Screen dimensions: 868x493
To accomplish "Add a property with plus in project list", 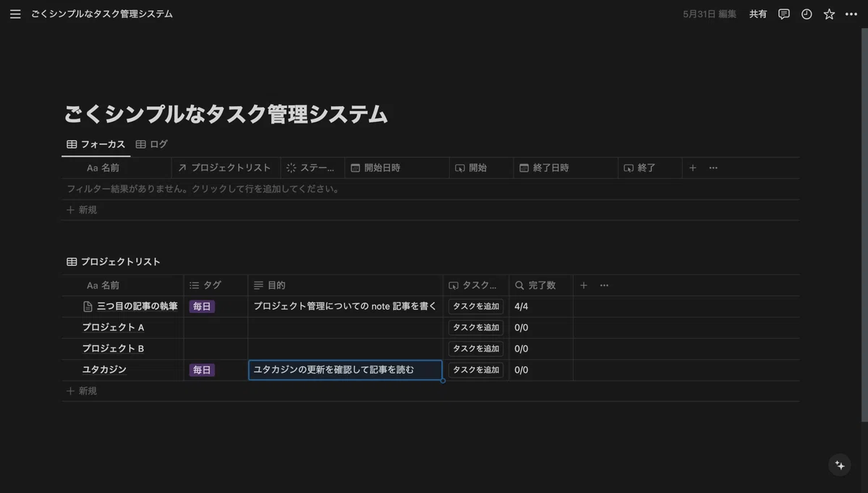I will 584,285.
